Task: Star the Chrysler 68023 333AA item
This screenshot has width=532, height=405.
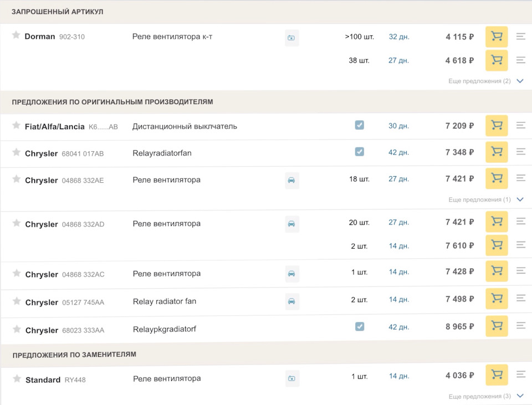Action: click(x=17, y=329)
